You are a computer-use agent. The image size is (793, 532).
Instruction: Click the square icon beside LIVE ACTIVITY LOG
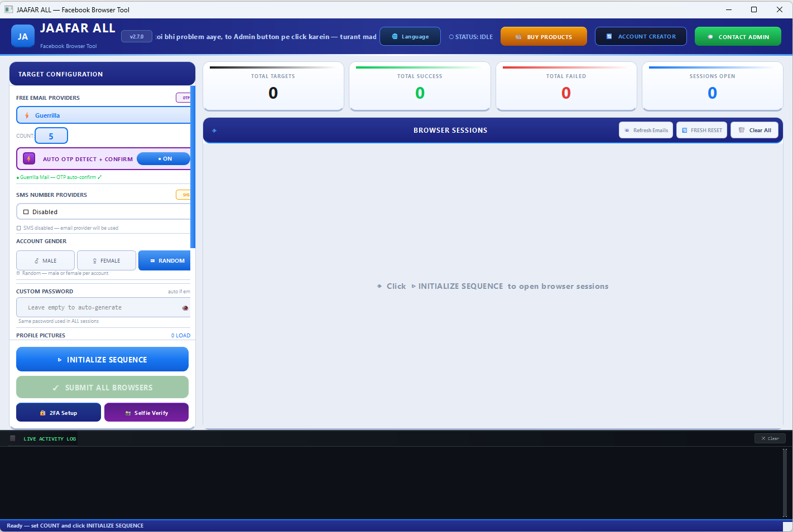13,438
